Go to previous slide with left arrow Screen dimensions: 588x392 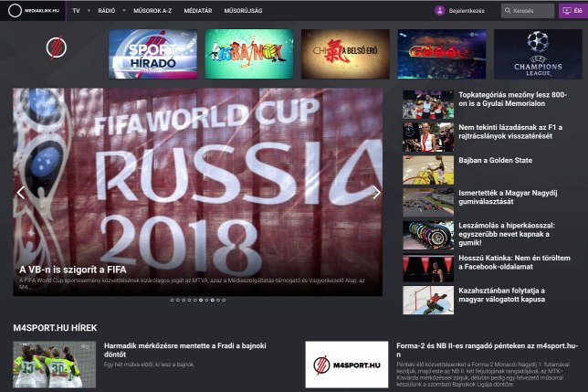tap(21, 193)
